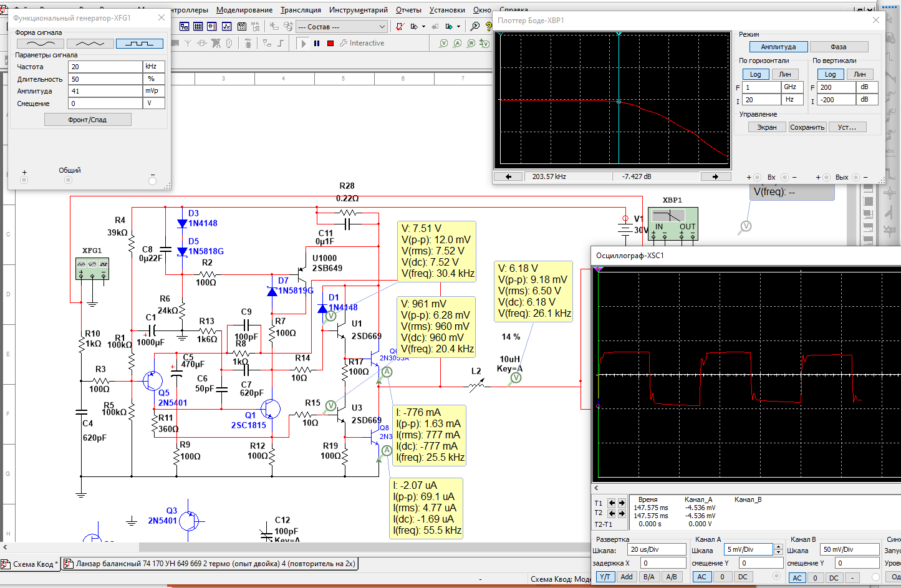The height and width of the screenshot is (588, 901).
Task: Run the simulation with play button
Action: coord(304,44)
